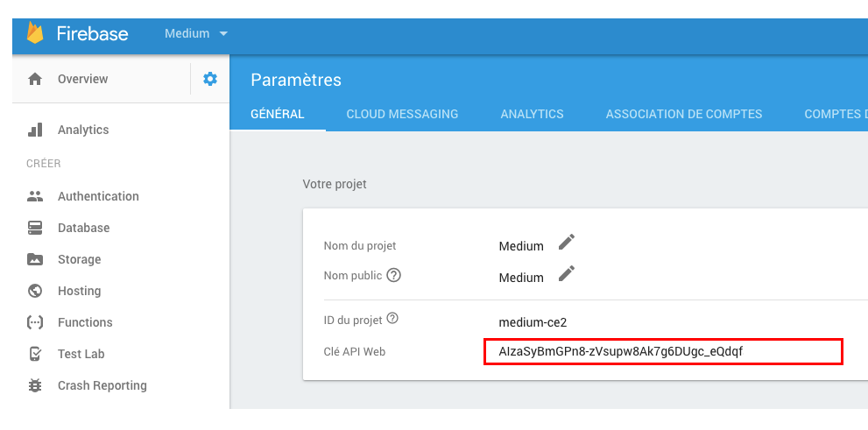Screen dimensions: 868x430
Task: Open the Medium project switcher dropdown
Action: (x=196, y=33)
